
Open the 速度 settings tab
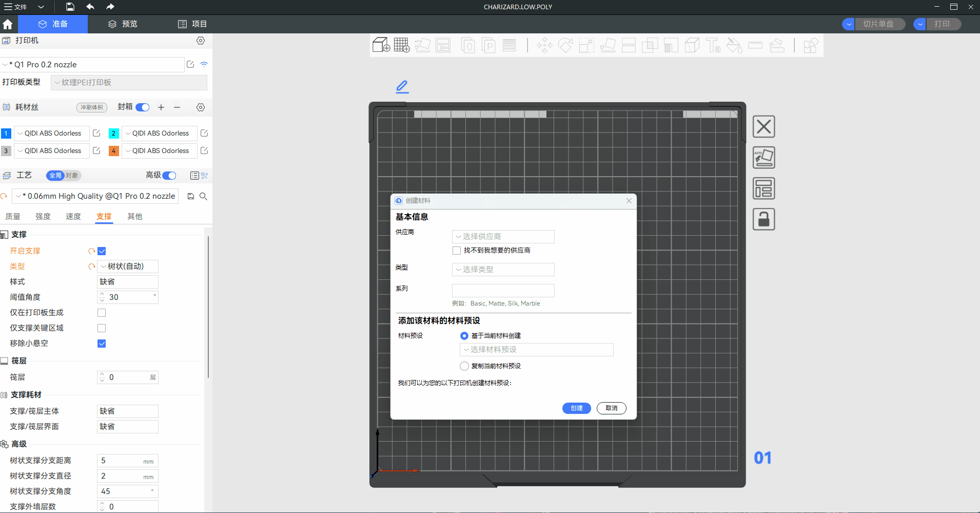point(73,217)
